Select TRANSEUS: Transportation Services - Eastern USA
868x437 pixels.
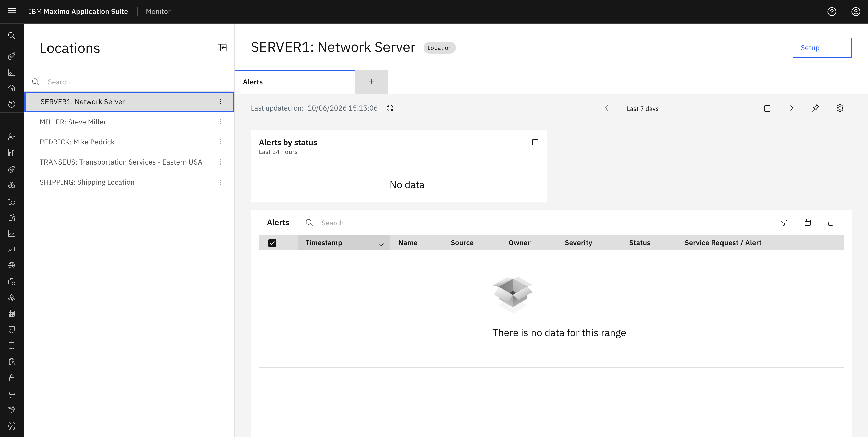click(129, 162)
